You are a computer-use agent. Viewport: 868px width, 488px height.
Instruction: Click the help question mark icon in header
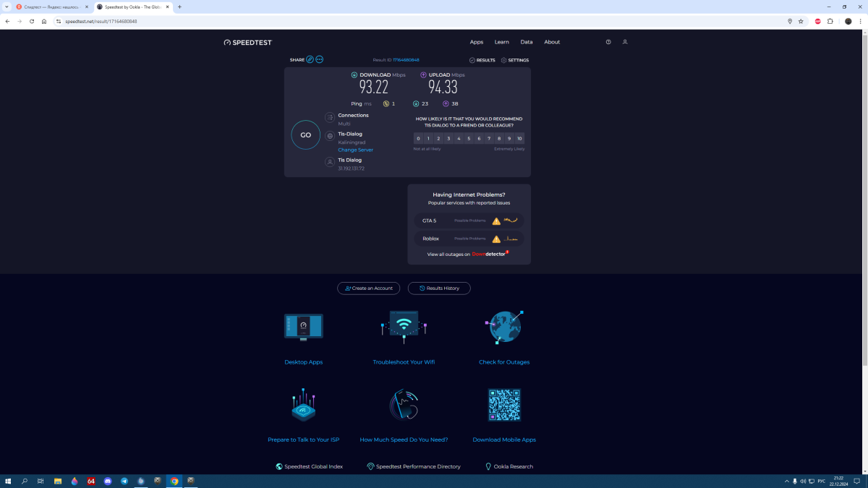[608, 42]
